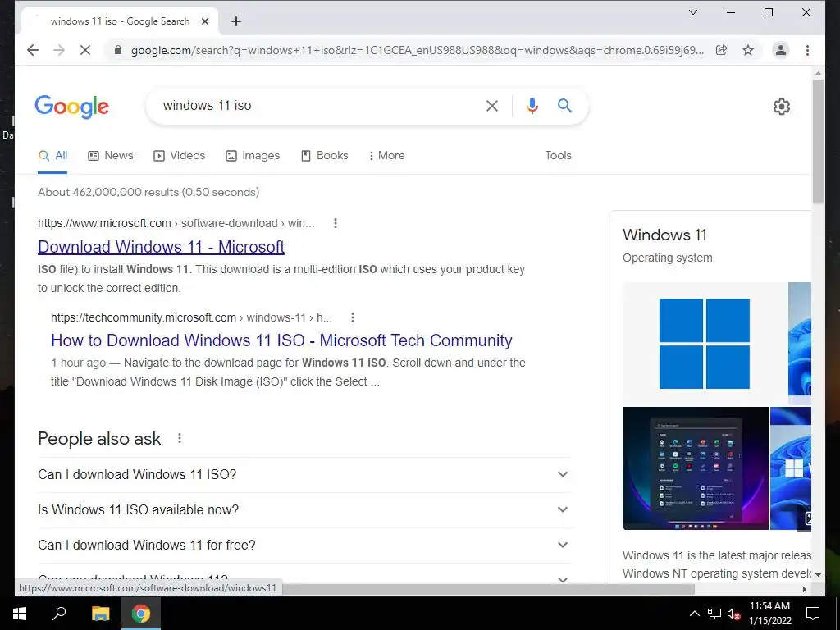The height and width of the screenshot is (630, 840).
Task: Click the Chrome taskbar icon
Action: tap(141, 614)
